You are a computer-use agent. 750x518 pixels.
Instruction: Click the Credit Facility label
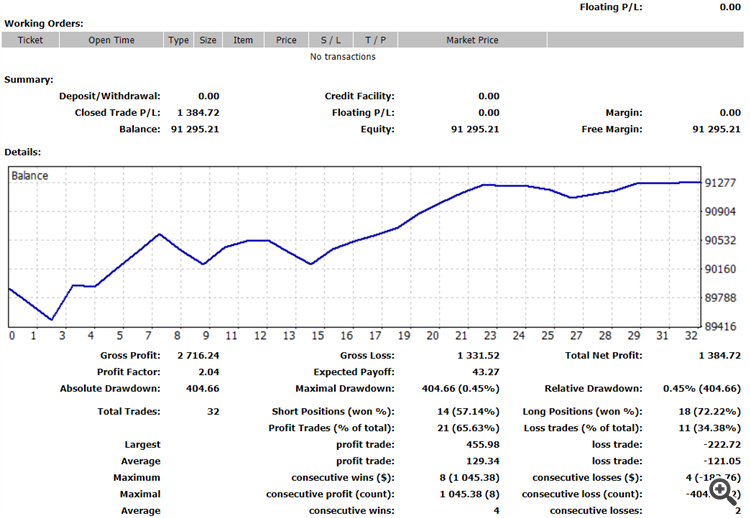coord(360,96)
